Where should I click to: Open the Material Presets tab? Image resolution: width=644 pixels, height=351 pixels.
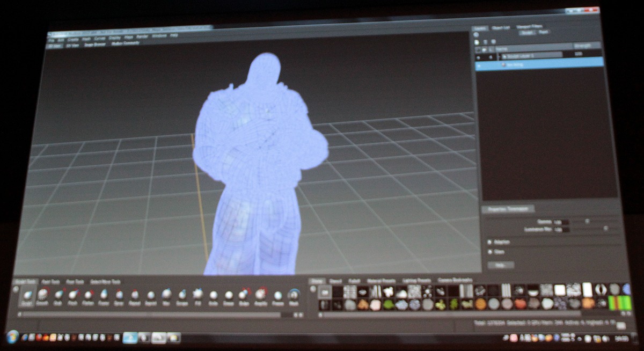click(381, 281)
